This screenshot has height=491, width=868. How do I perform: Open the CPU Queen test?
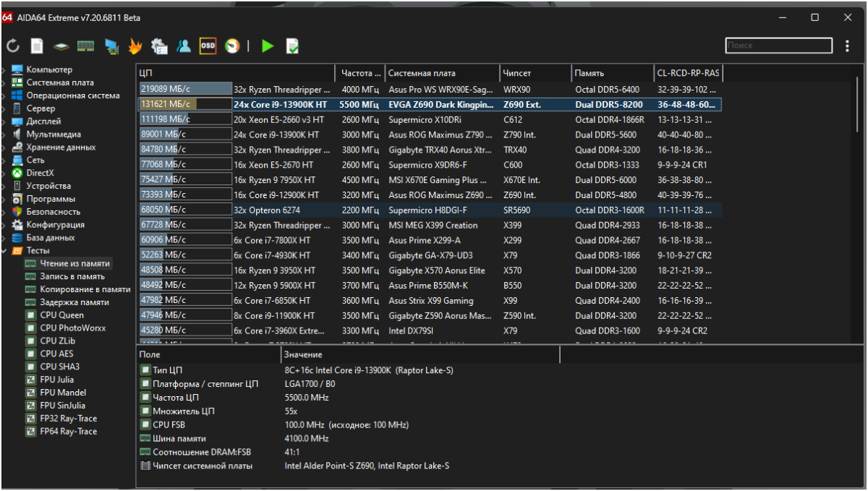61,315
